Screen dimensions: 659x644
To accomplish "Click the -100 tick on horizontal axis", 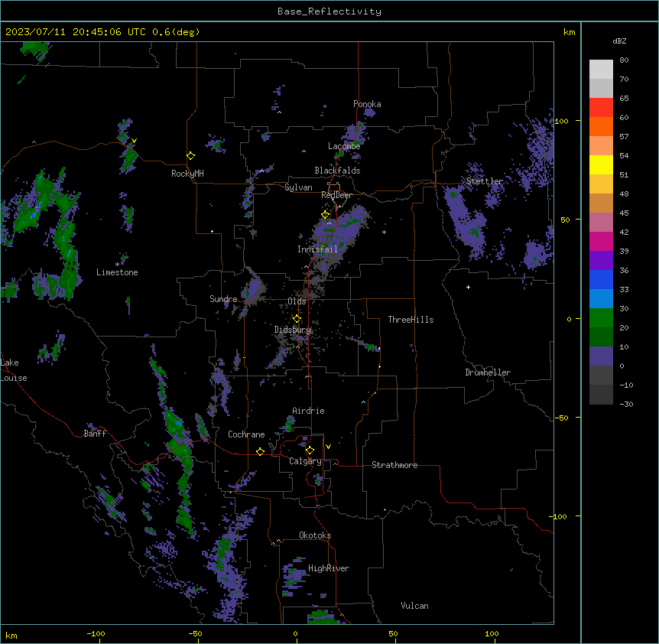I will [96, 633].
